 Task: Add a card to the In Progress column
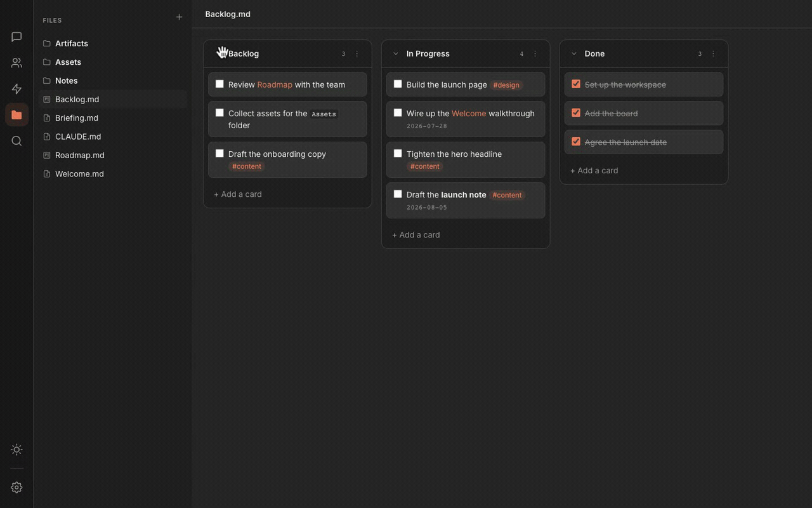click(x=416, y=235)
